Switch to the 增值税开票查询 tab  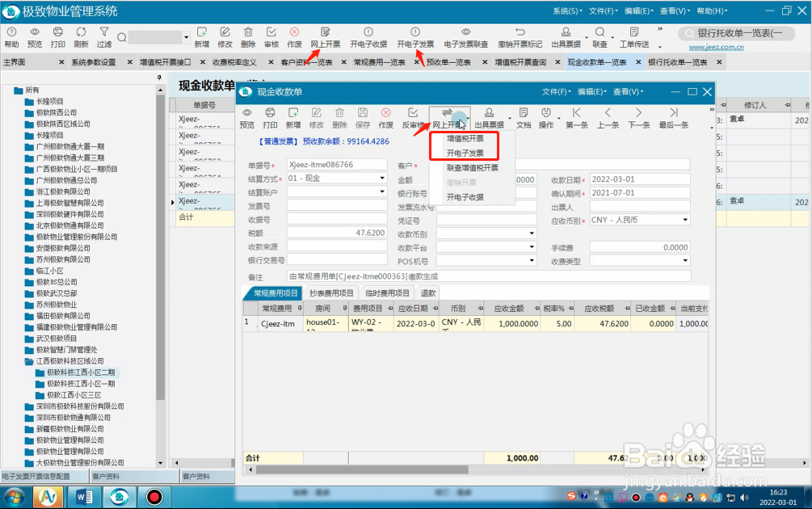[x=520, y=62]
